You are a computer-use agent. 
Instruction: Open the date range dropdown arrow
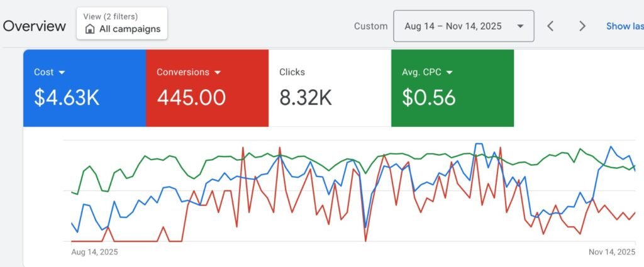tap(520, 26)
